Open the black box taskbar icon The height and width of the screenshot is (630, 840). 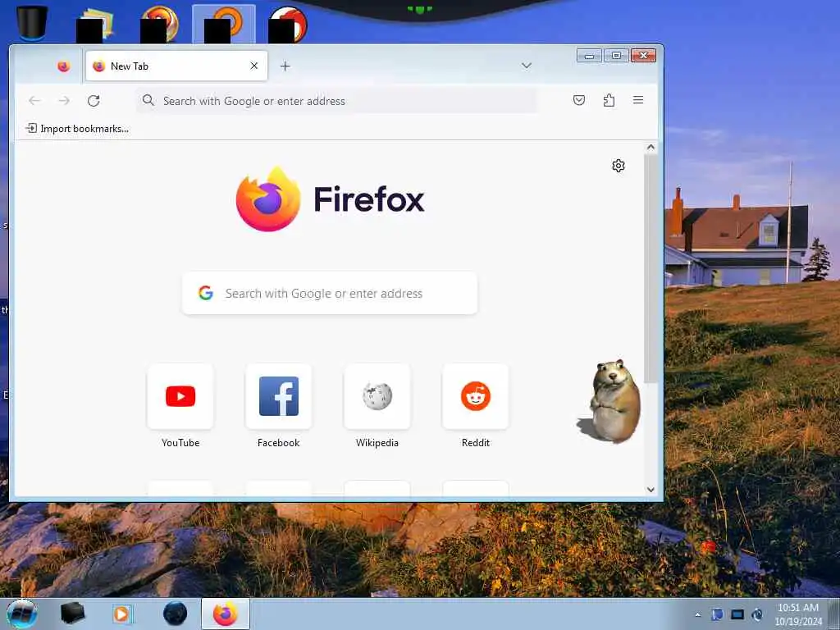[72, 614]
